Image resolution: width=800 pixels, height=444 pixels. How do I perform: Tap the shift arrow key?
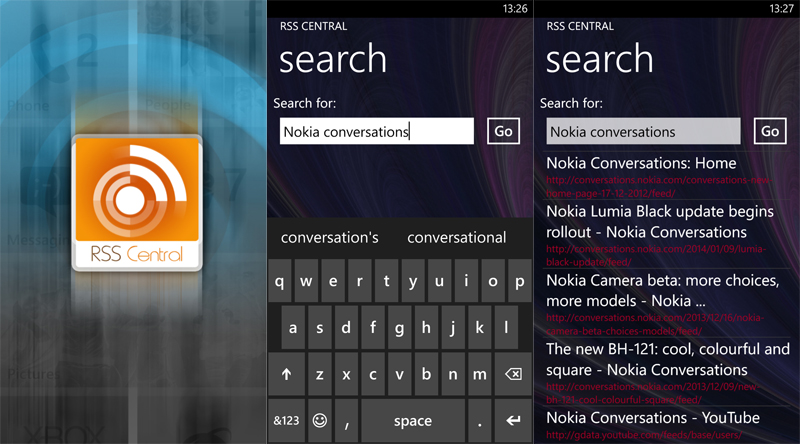(287, 374)
